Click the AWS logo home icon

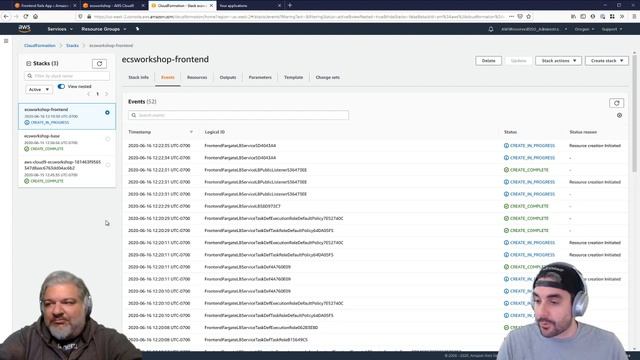click(24, 29)
